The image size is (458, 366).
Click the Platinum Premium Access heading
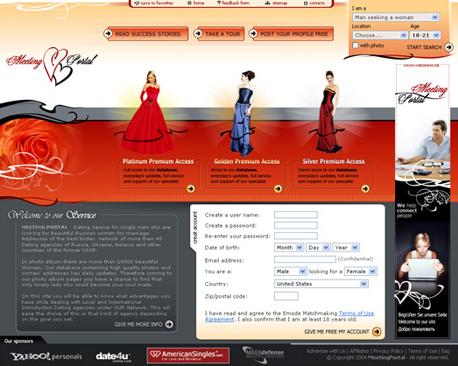click(158, 161)
